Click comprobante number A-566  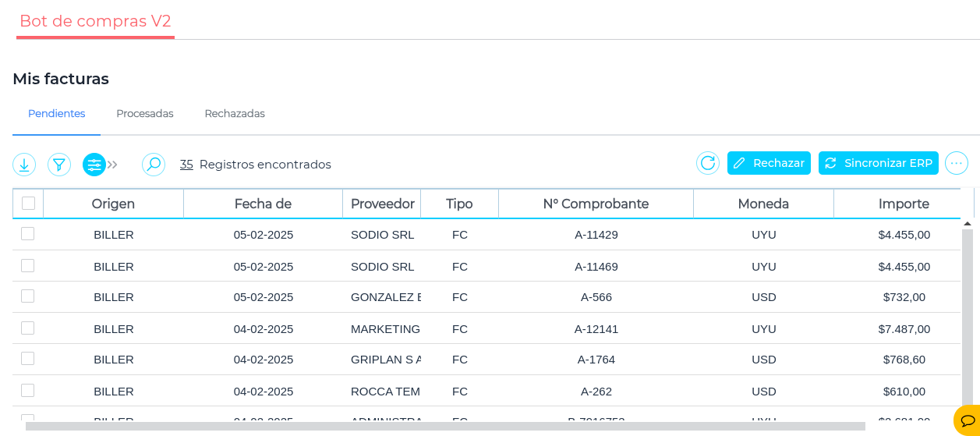point(596,297)
